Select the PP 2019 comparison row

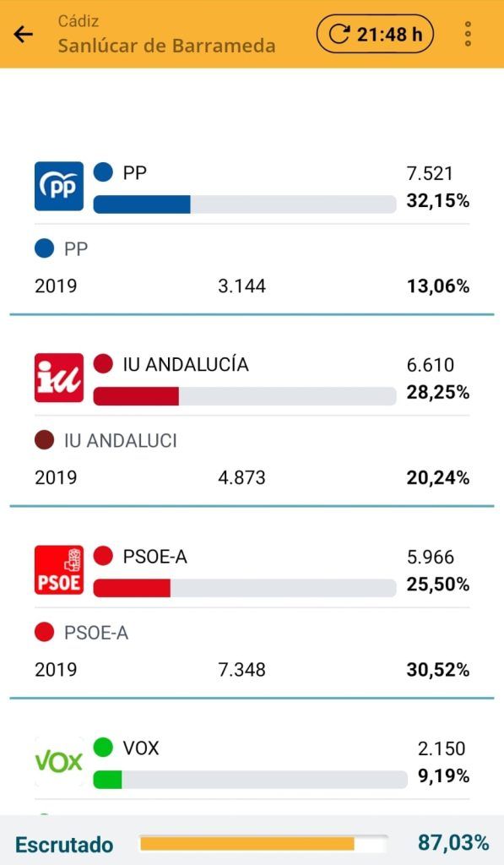point(252,286)
